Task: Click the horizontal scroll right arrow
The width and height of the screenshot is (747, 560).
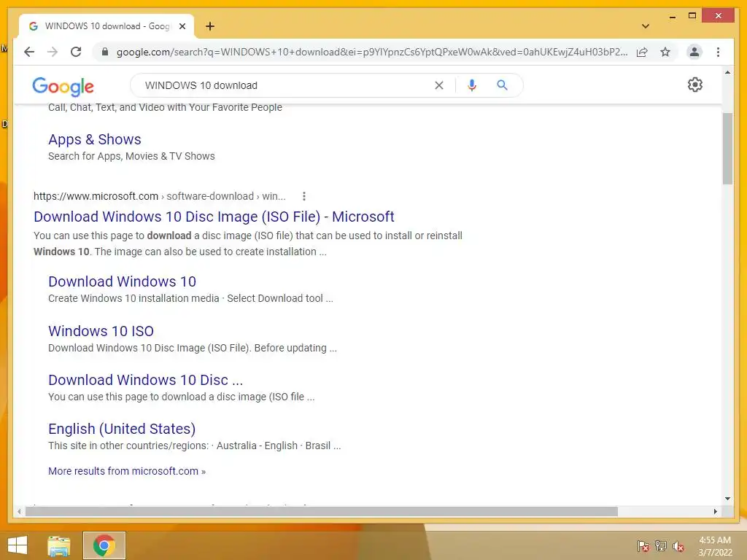Action: [x=715, y=511]
